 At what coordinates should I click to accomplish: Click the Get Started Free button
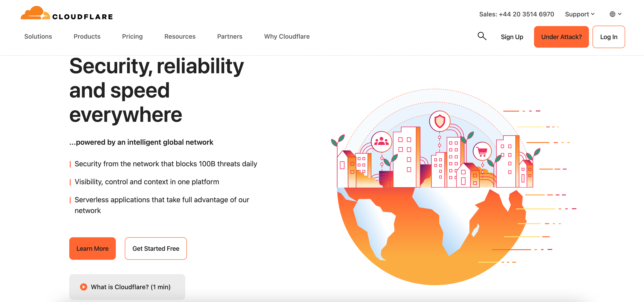coord(155,248)
